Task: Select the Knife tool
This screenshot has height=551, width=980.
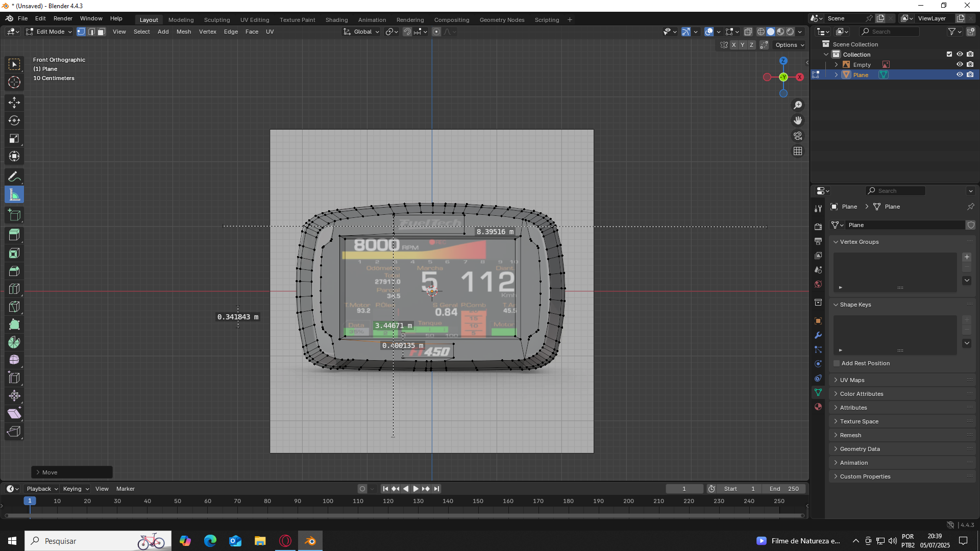Action: coord(14,307)
